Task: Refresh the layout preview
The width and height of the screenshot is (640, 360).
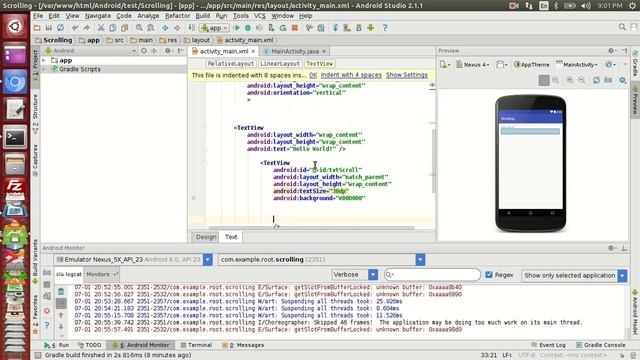Action: [x=596, y=80]
